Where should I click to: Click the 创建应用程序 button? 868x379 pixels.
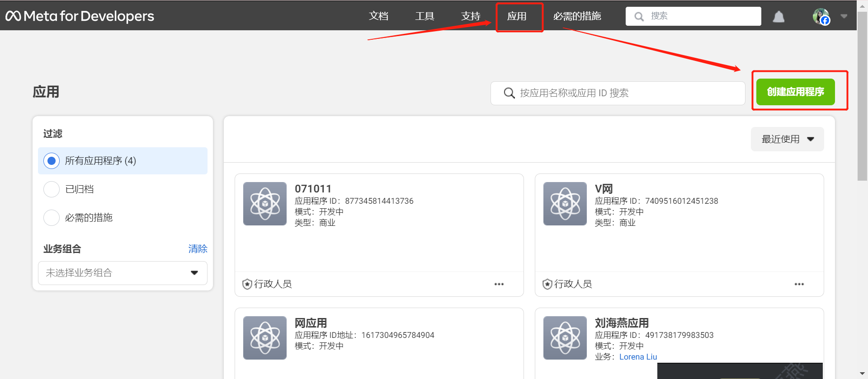point(795,92)
